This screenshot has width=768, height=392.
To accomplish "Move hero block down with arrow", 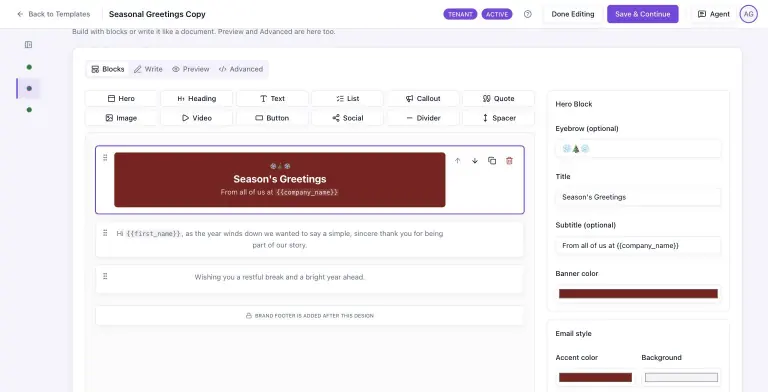I will point(475,161).
